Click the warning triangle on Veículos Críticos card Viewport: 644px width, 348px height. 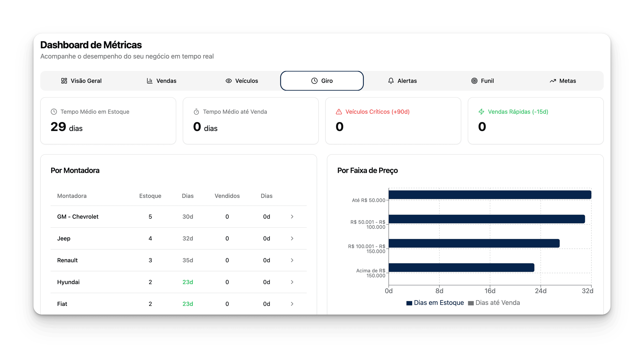pyautogui.click(x=339, y=112)
